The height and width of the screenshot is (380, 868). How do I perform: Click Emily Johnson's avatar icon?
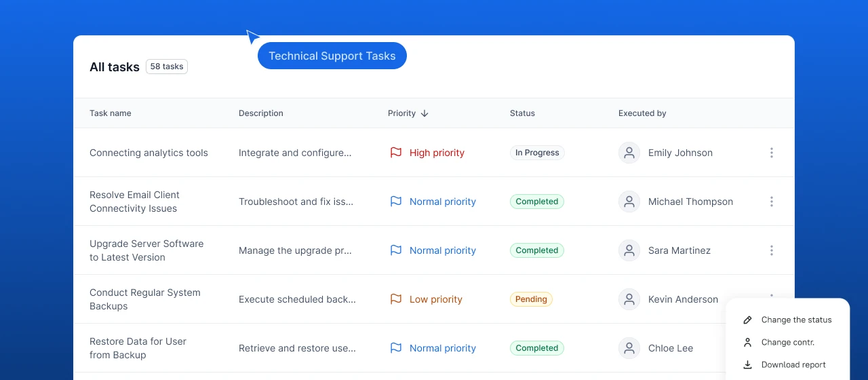point(629,153)
